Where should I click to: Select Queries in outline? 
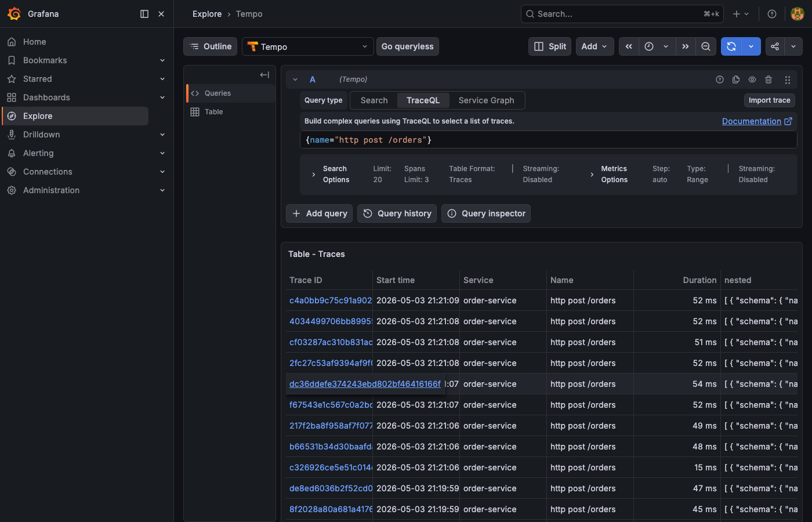pyautogui.click(x=231, y=93)
